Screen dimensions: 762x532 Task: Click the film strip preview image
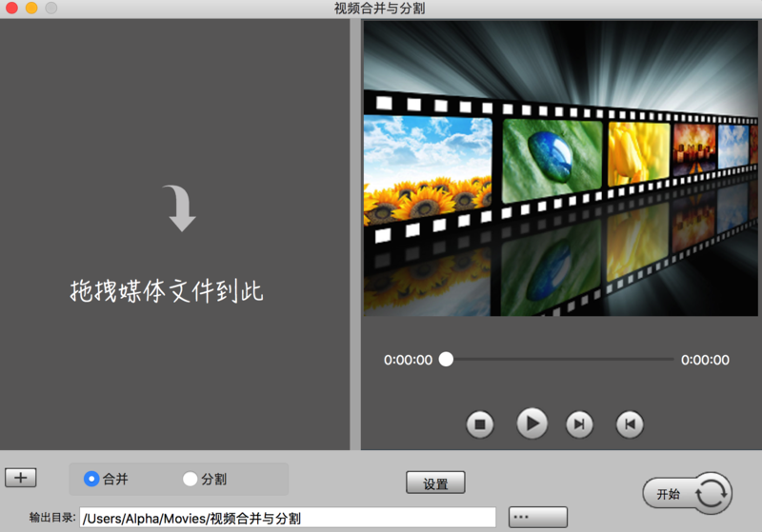pyautogui.click(x=560, y=168)
